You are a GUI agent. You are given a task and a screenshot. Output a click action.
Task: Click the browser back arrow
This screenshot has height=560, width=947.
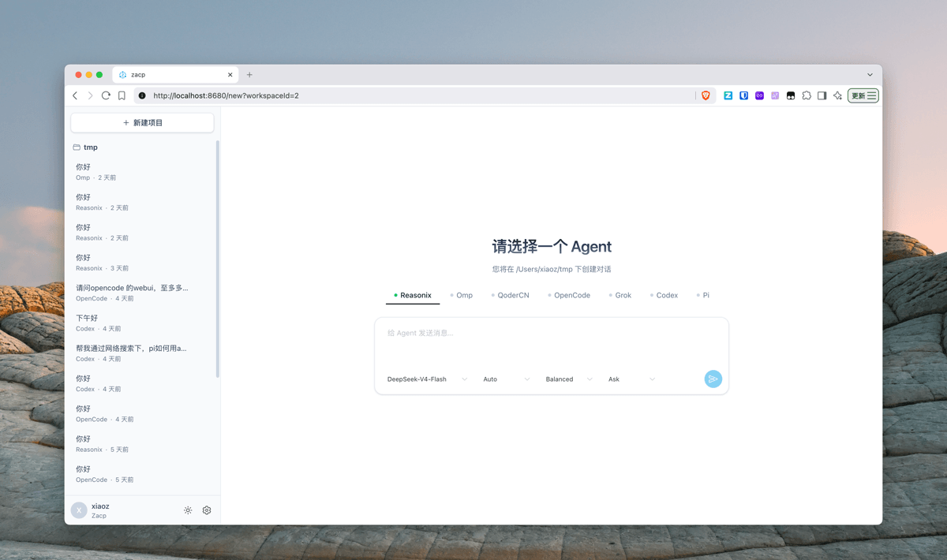(x=76, y=95)
